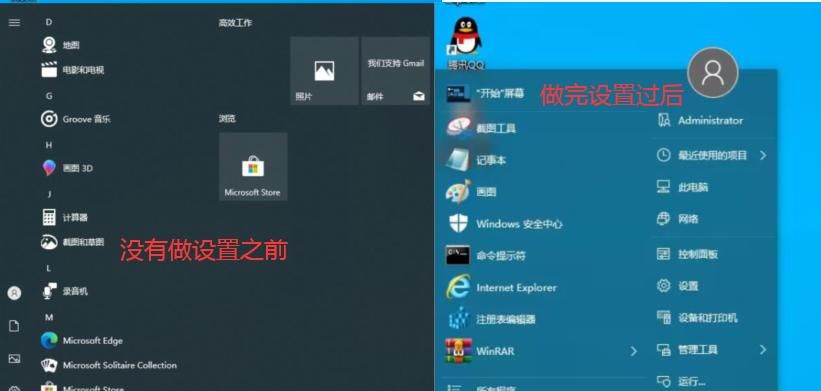Jump to letter D section header
This screenshot has height=391, width=821.
pos(49,22)
